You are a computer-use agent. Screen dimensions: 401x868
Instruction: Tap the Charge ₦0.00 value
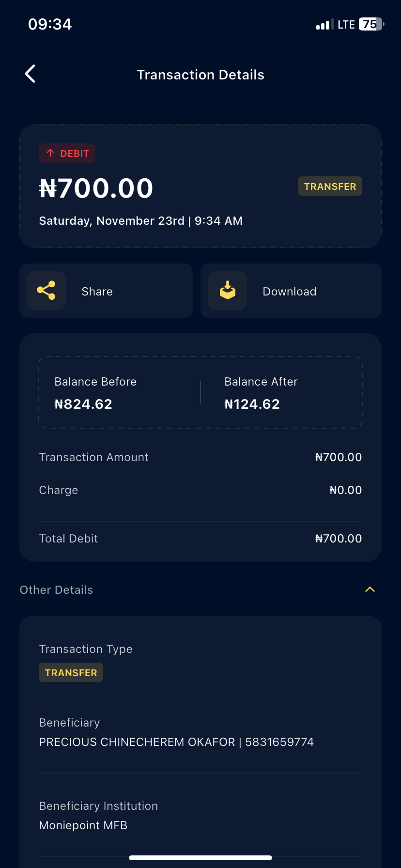345,490
